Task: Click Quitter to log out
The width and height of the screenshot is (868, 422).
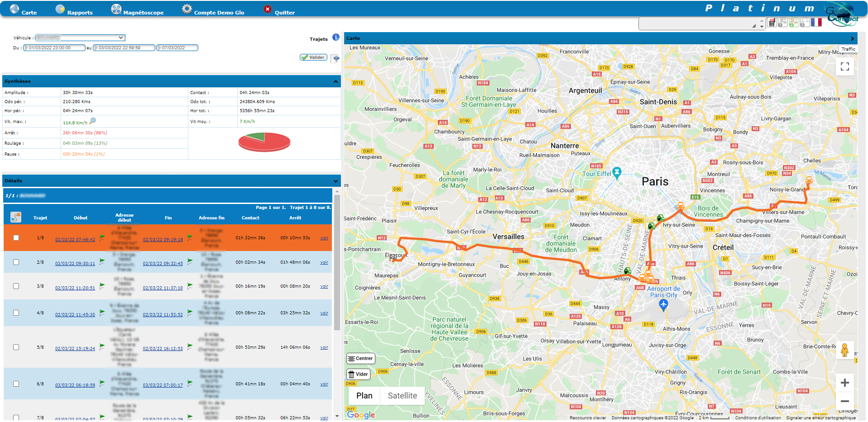Action: coord(279,9)
